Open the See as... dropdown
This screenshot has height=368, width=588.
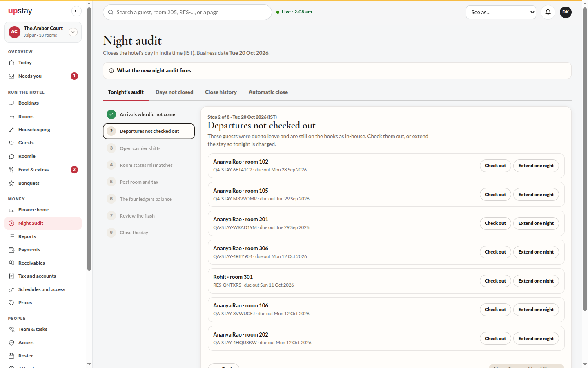[501, 12]
